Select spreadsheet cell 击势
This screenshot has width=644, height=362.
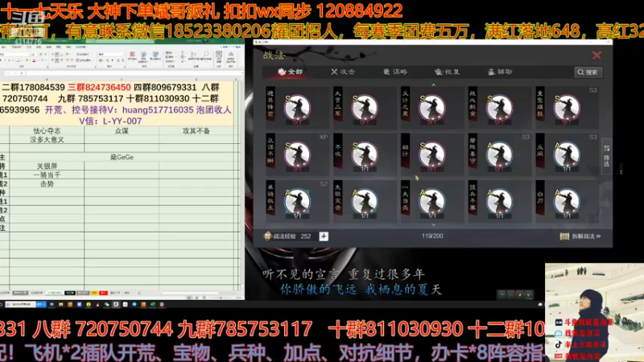tap(47, 184)
